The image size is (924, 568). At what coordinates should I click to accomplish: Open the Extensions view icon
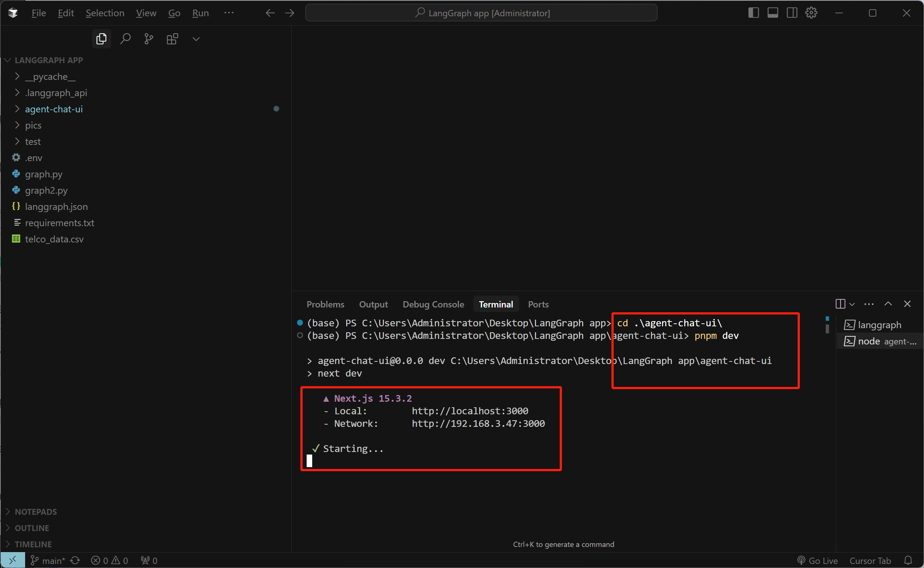172,39
